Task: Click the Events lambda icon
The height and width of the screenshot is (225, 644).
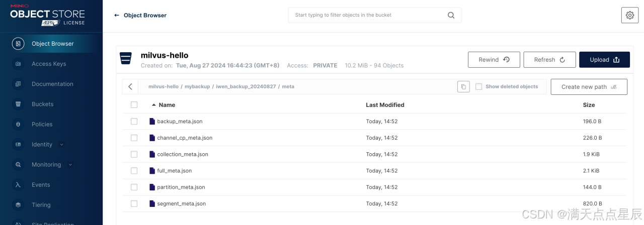Action: [18, 185]
